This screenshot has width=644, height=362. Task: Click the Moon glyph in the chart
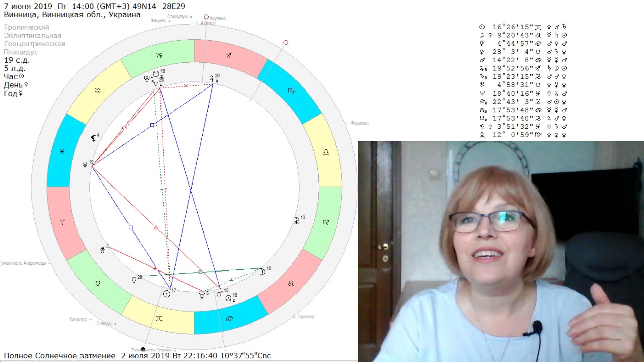(262, 272)
